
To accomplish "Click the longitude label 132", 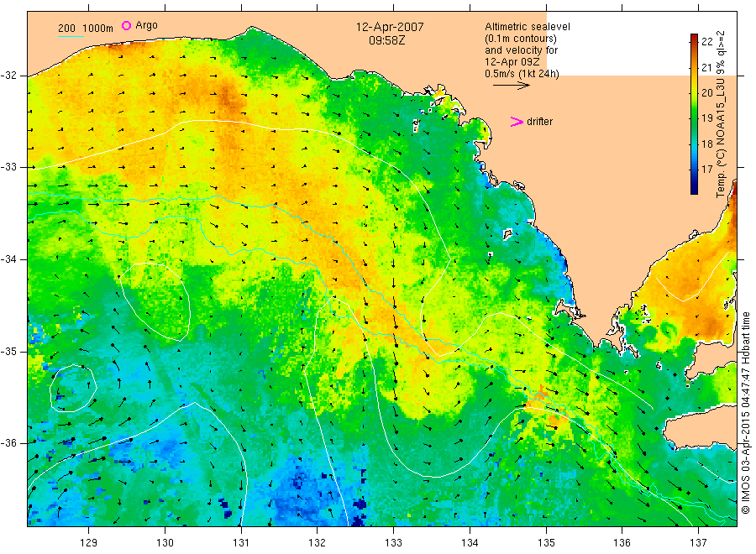I will (318, 543).
